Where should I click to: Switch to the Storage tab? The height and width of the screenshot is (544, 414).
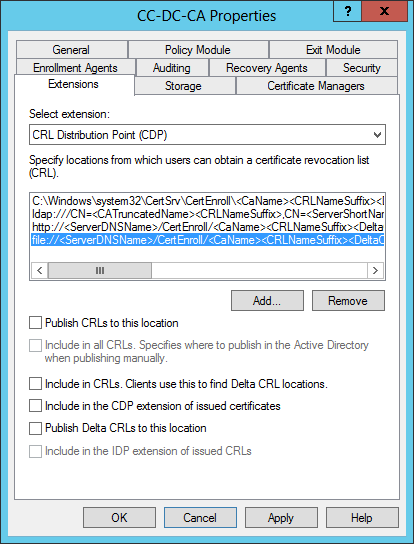tap(183, 86)
